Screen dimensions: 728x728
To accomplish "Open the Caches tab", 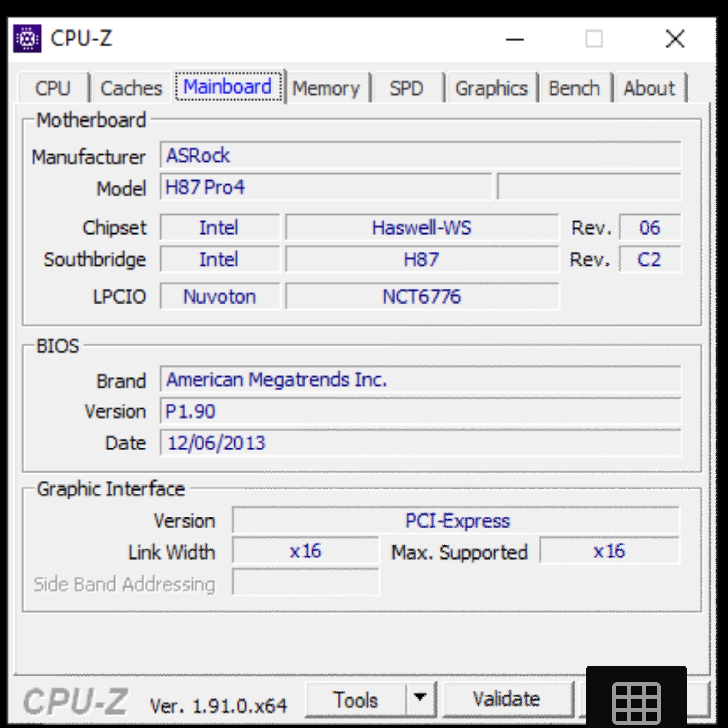I will click(x=131, y=88).
